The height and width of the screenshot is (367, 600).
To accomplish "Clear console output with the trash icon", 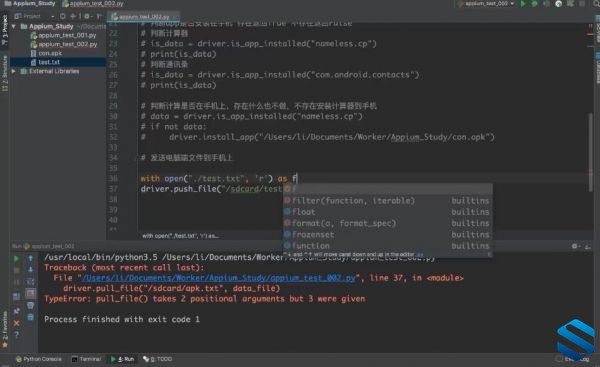I will tap(30, 305).
